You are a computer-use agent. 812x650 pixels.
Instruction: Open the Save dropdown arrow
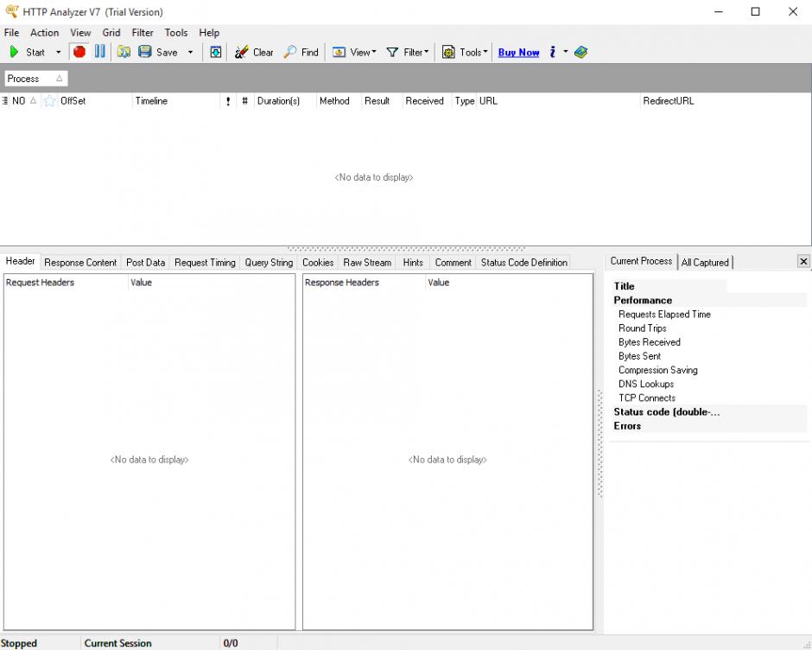click(191, 53)
